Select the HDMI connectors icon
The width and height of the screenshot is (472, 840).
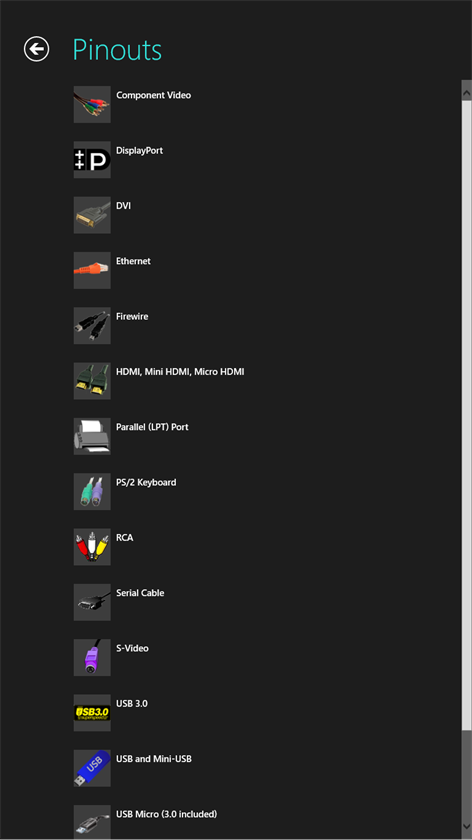(92, 381)
